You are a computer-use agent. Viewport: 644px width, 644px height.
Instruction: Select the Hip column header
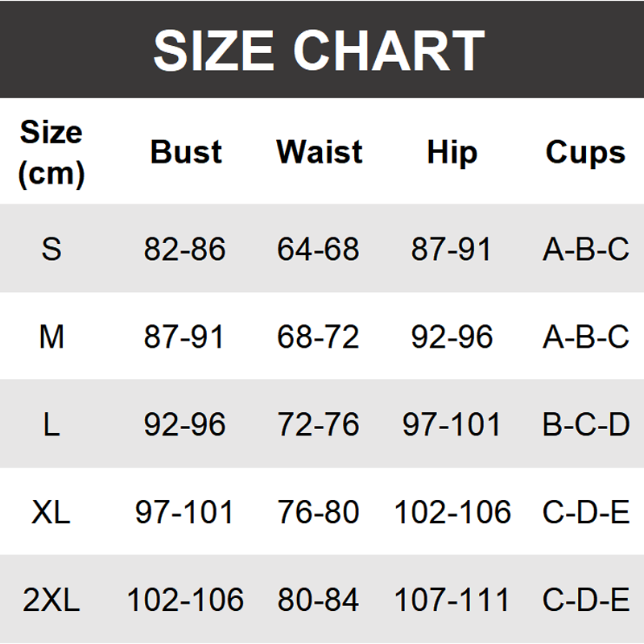click(452, 152)
